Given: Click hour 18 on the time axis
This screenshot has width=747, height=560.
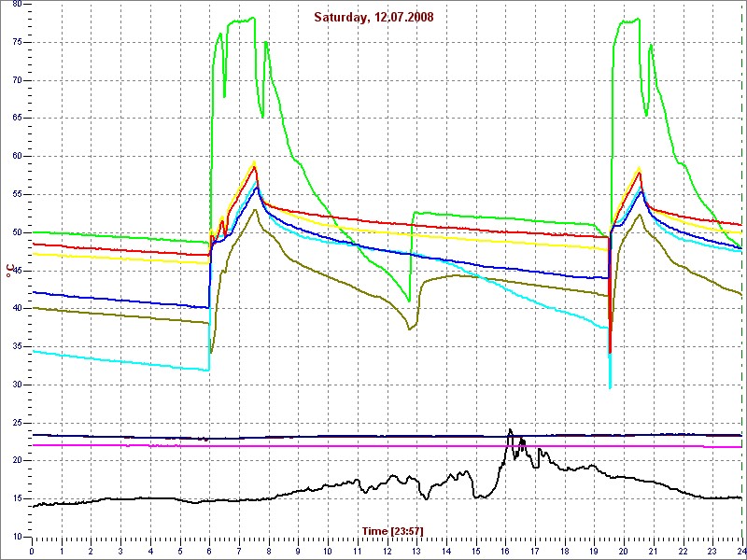Looking at the screenshot, I should click(564, 552).
